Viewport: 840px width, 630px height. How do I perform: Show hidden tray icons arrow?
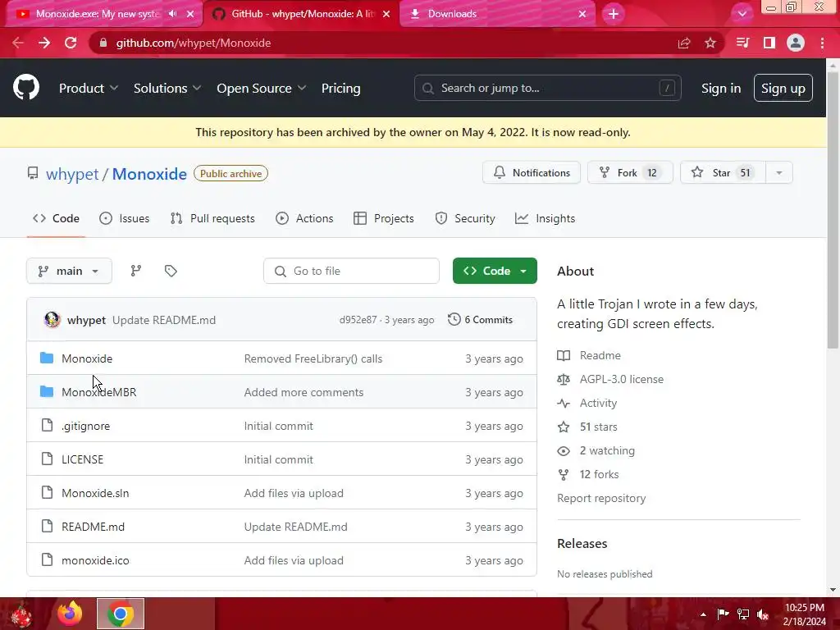pos(703,614)
